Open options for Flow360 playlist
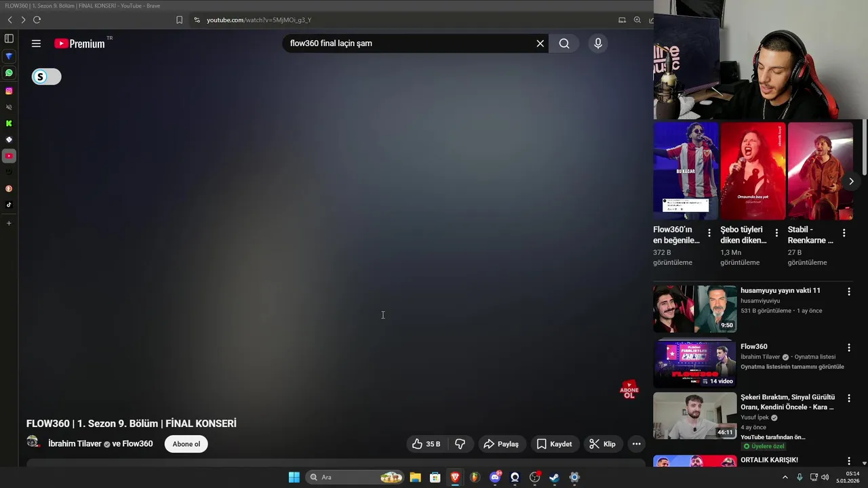The image size is (868, 488). (848, 348)
